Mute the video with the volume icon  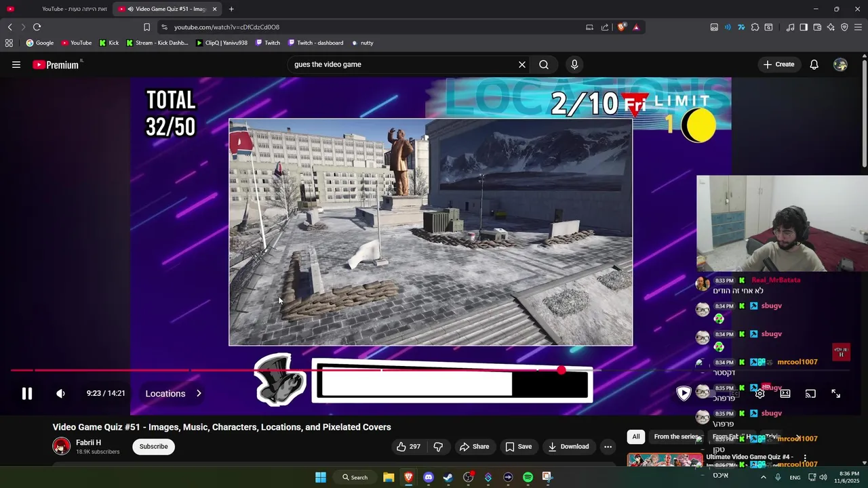[60, 394]
